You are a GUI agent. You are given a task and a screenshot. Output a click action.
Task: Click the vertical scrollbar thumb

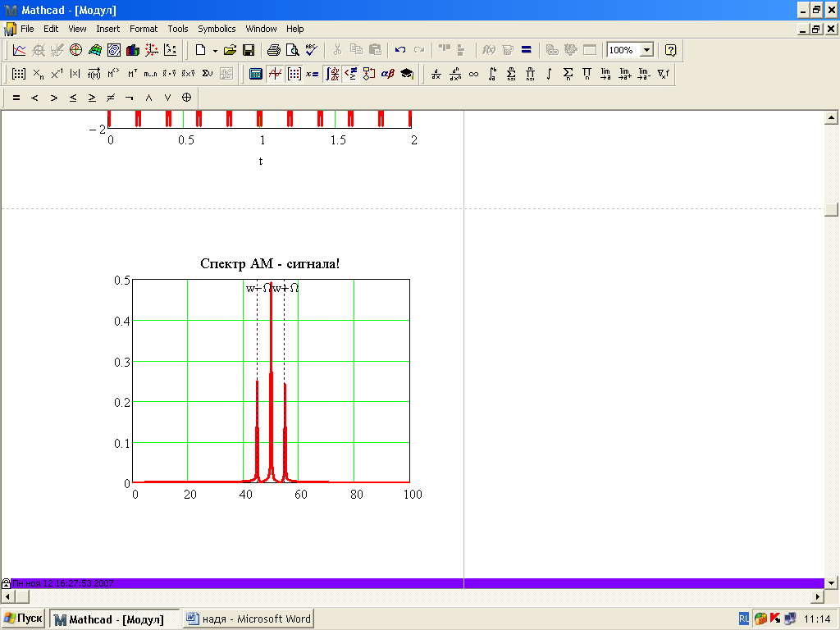pos(831,209)
